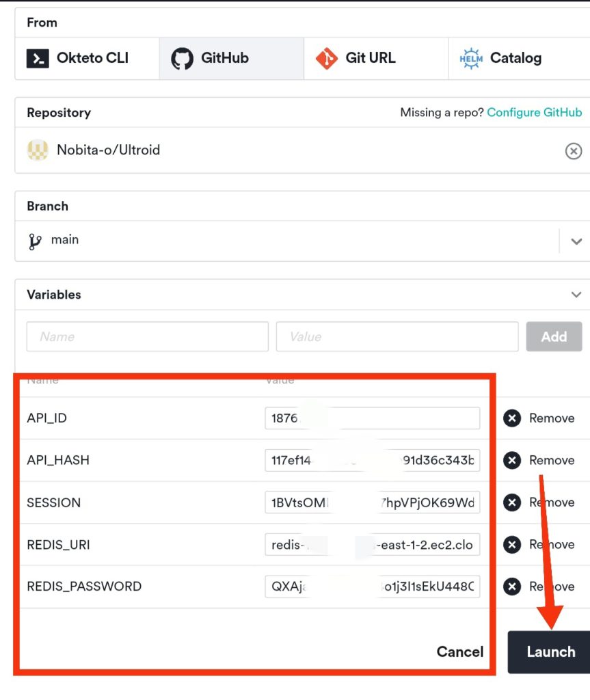The width and height of the screenshot is (590, 700).
Task: Focus the variable Name input field
Action: (147, 336)
